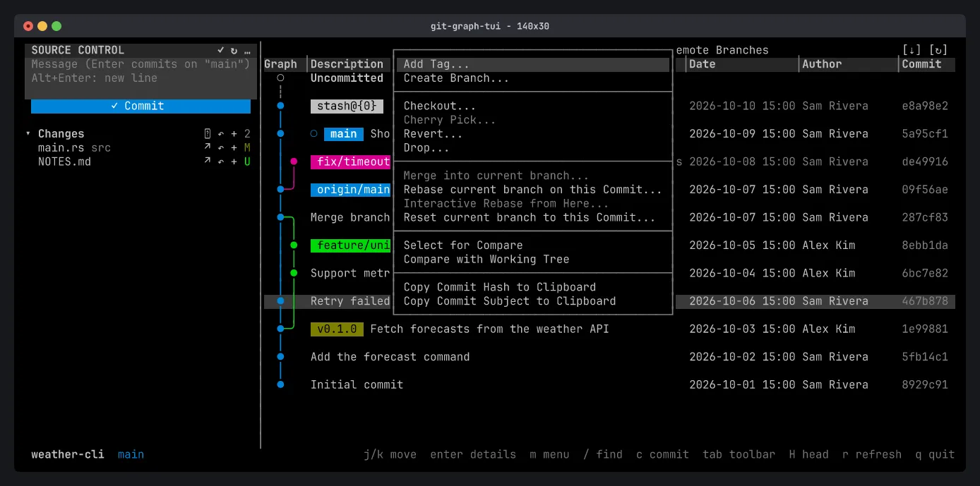Screen dimensions: 980x486
Task: Open the ellipsis menu in Source Control header
Action: pyautogui.click(x=247, y=50)
